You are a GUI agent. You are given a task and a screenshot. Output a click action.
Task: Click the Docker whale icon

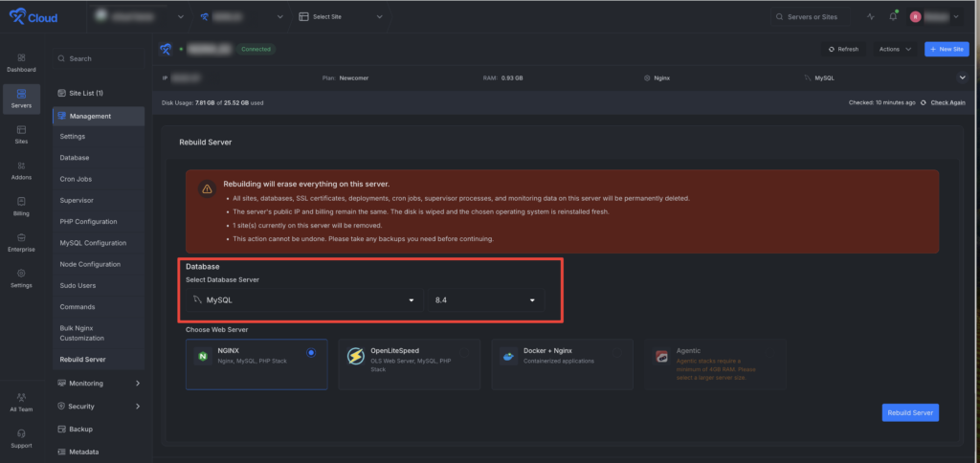(x=508, y=356)
